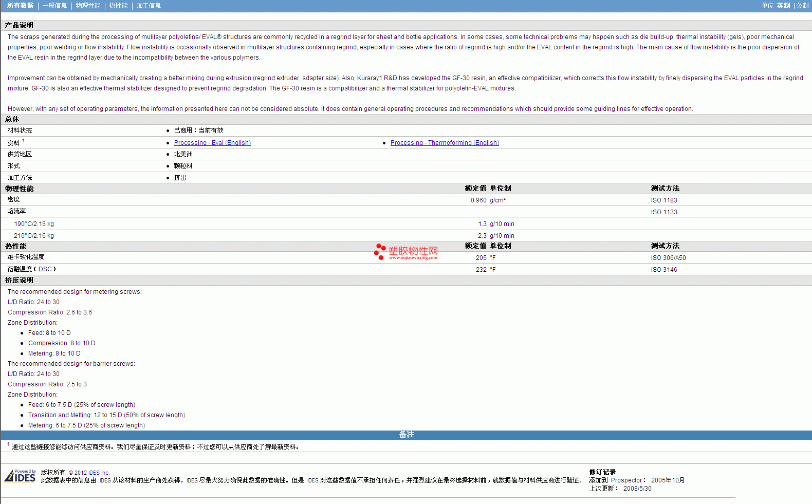Click 'Transition and Melting: 12 to 15 D' bullet
This screenshot has width=812, height=504.
pyautogui.click(x=106, y=415)
